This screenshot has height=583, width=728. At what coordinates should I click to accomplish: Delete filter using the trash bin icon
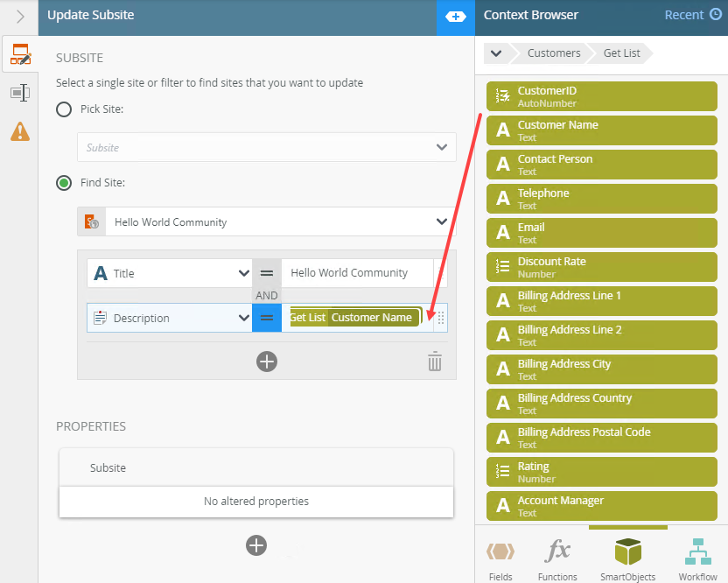tap(435, 362)
